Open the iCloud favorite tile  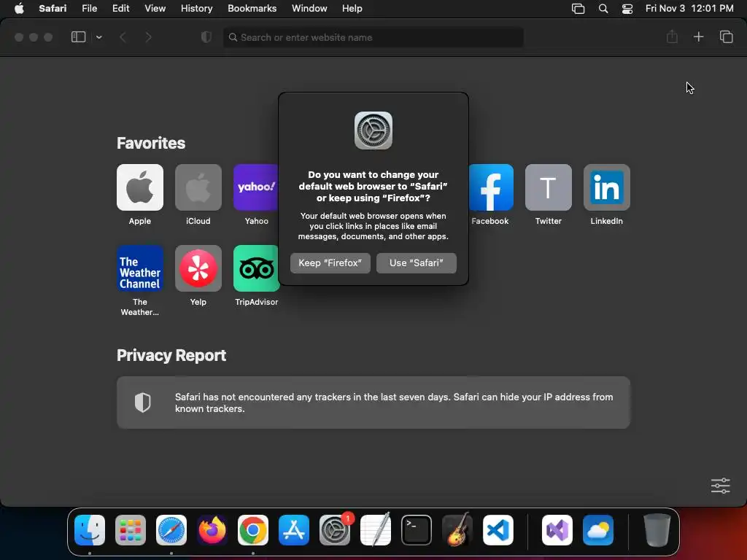pos(198,187)
